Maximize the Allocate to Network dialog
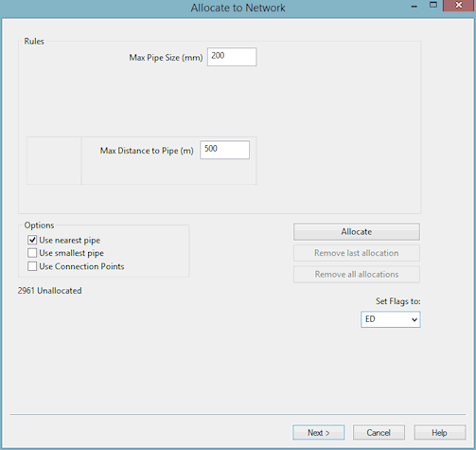 433,5
